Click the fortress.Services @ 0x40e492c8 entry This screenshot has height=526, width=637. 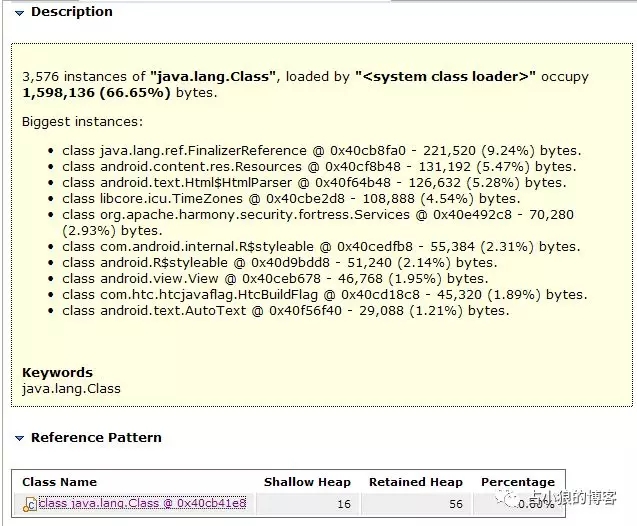(x=318, y=223)
